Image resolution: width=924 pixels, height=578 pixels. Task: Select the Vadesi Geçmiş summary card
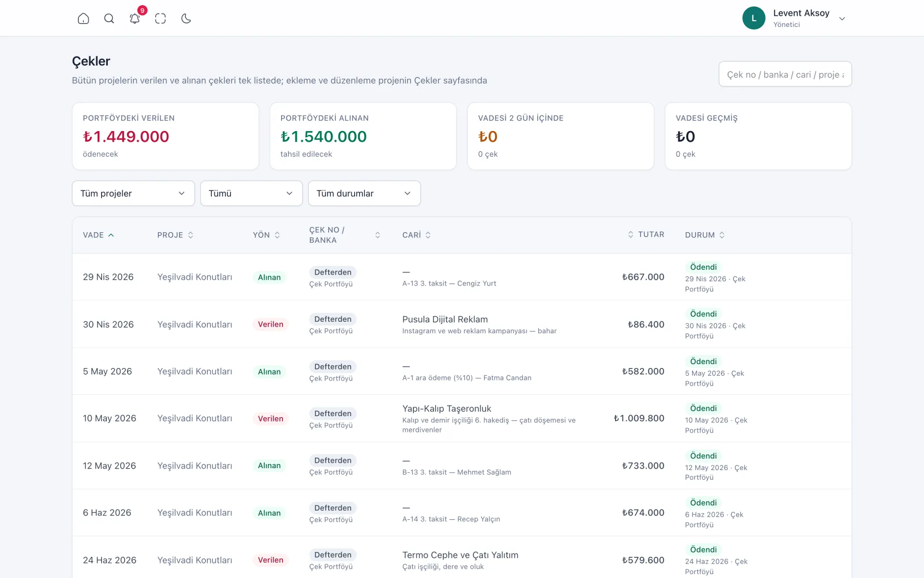click(x=758, y=136)
